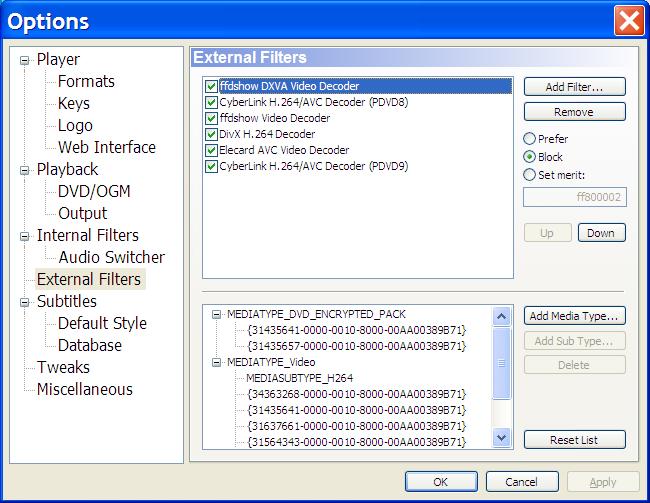This screenshot has width=650, height=503.
Task: Click the media type list scroll up arrow
Action: coord(502,317)
